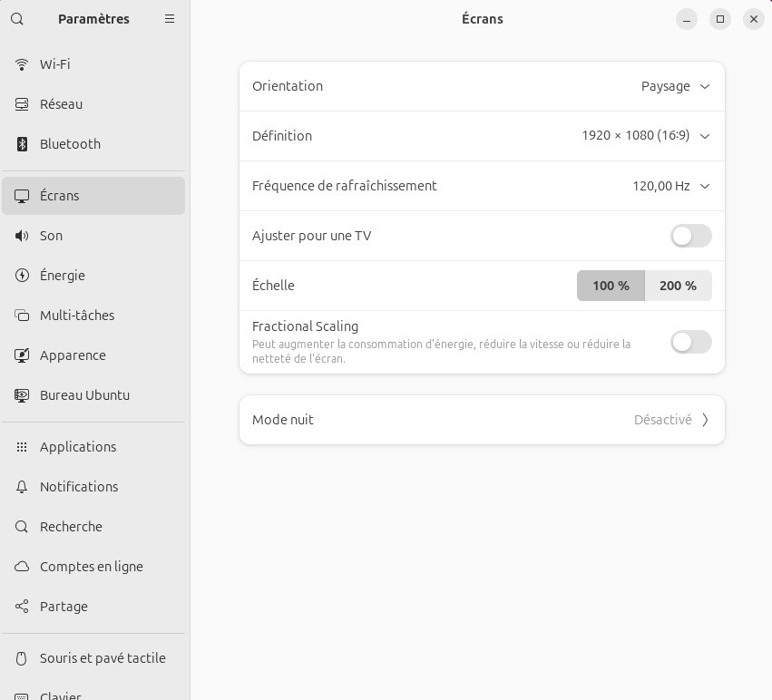Click the Wi-Fi icon in the sidebar
Screen dimensions: 772x700
coord(23,64)
